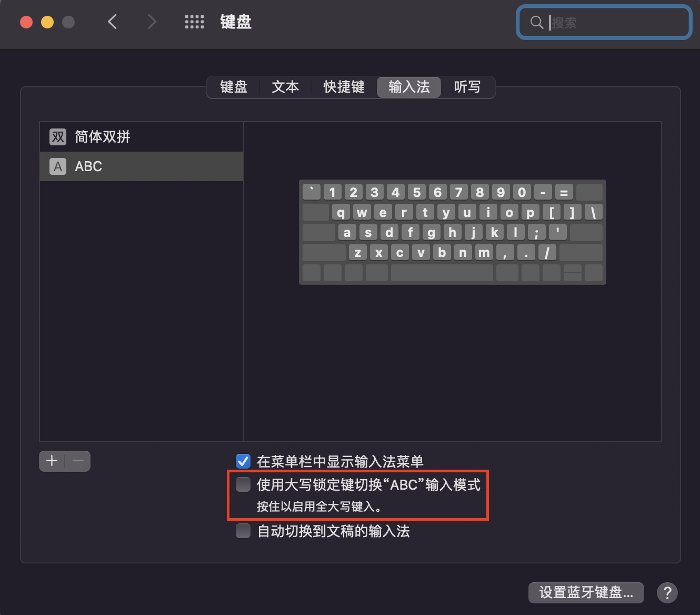This screenshot has height=615, width=700.
Task: Enable 使用大写锁定键切换 ABC 输入模式
Action: point(243,484)
